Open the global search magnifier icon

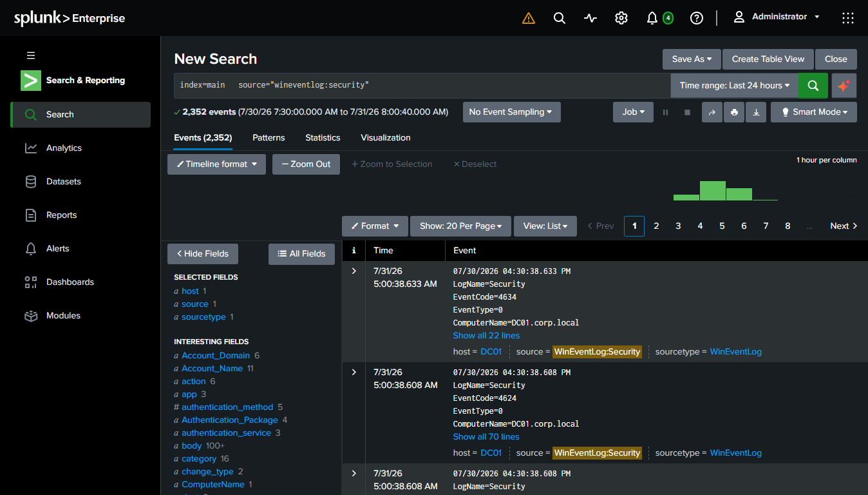(x=560, y=18)
